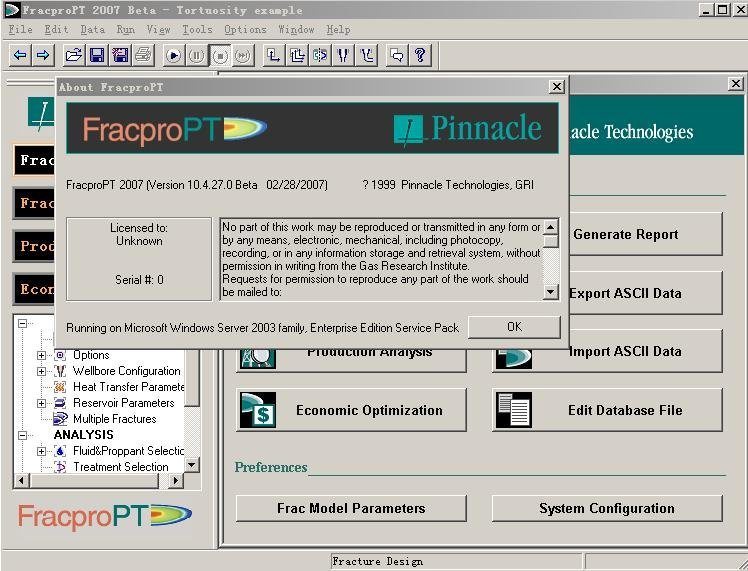The image size is (748, 571).
Task: Expand the Wellbore Configuration node
Action: [x=42, y=371]
